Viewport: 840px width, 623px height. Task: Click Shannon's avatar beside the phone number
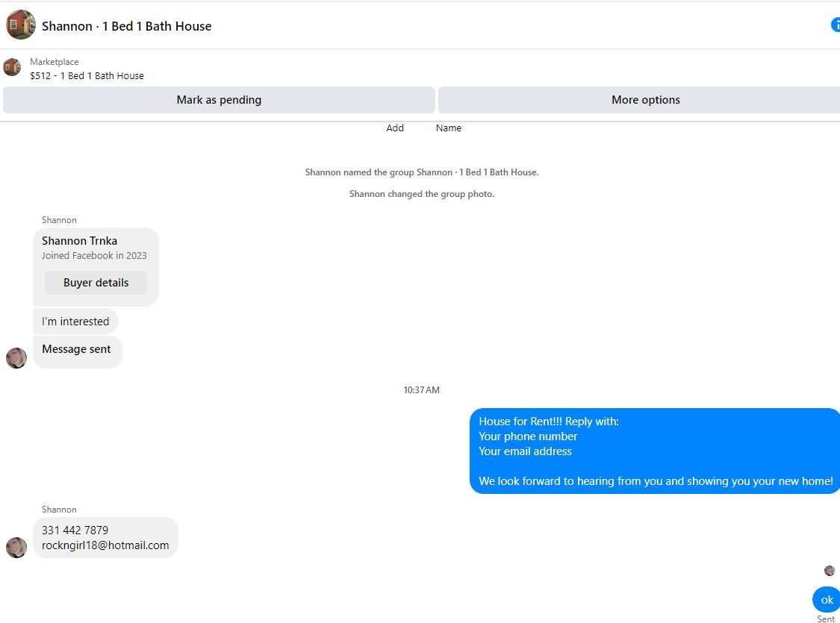pyautogui.click(x=16, y=548)
